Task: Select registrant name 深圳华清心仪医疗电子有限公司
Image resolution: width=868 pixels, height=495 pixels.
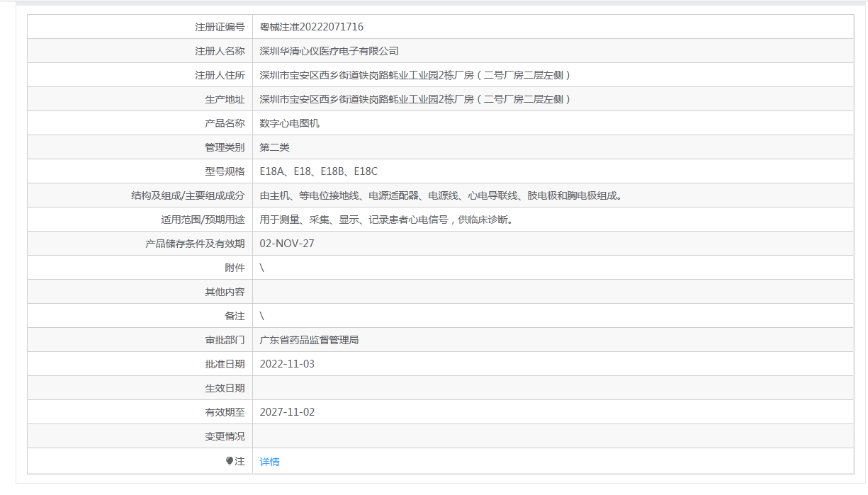Action: [x=329, y=51]
